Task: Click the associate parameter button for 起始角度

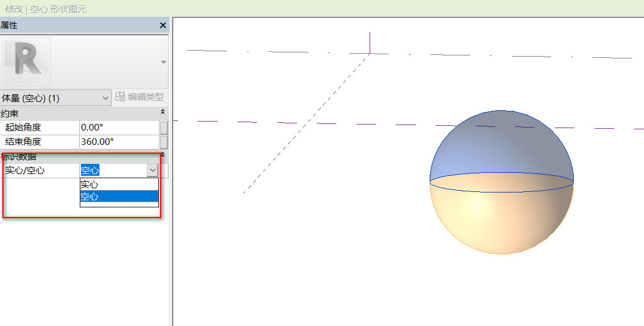Action: [x=164, y=128]
